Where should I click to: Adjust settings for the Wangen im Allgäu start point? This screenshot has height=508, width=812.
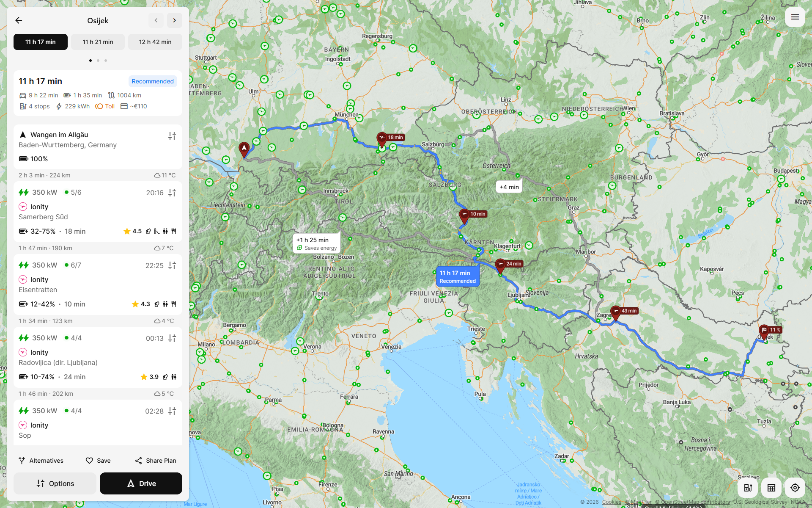click(172, 136)
